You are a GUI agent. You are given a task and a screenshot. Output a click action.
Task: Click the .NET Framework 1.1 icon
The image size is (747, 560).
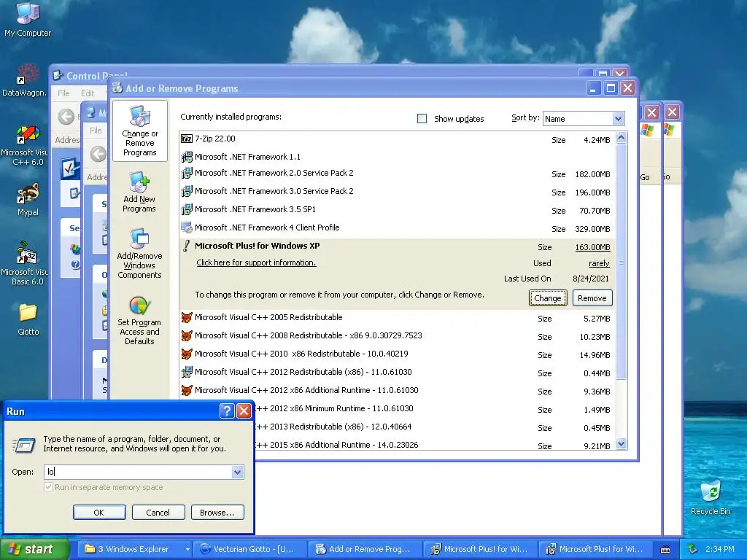click(187, 157)
